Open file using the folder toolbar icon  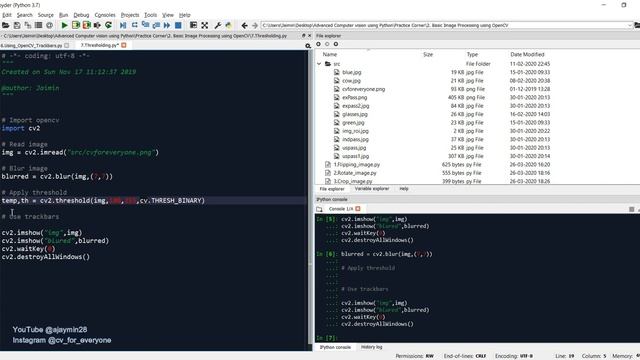click(6, 25)
